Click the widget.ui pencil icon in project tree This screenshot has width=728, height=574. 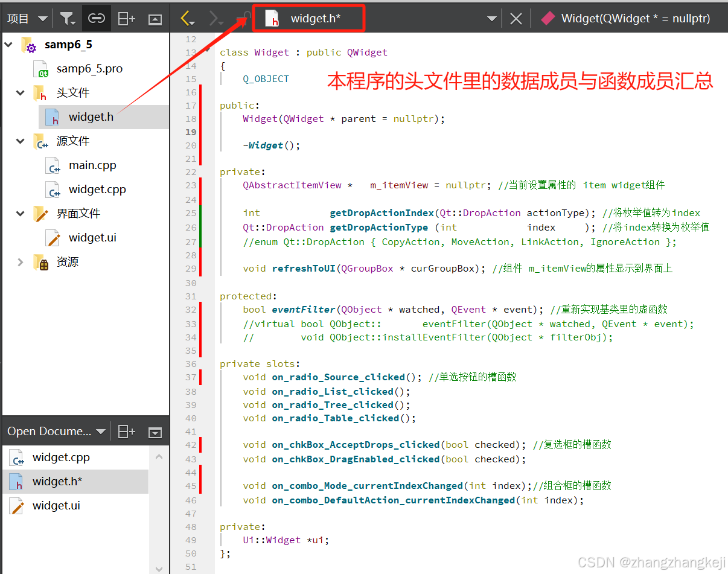point(53,238)
